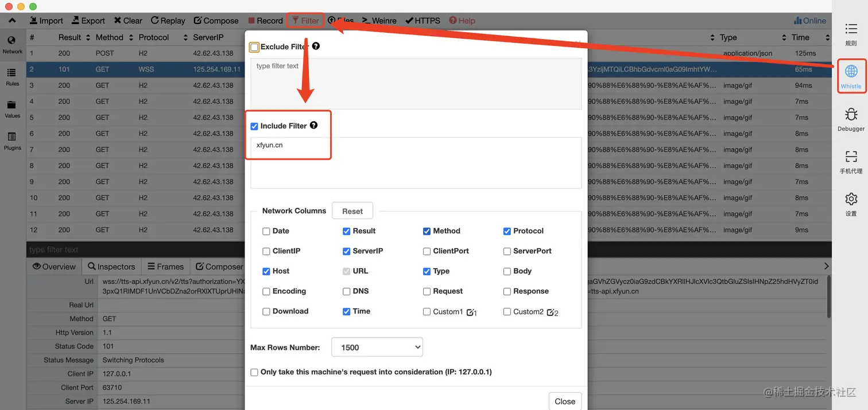Screen dimensions: 868x410
Task: Disable the Include Filter checkbox
Action: pyautogui.click(x=254, y=126)
